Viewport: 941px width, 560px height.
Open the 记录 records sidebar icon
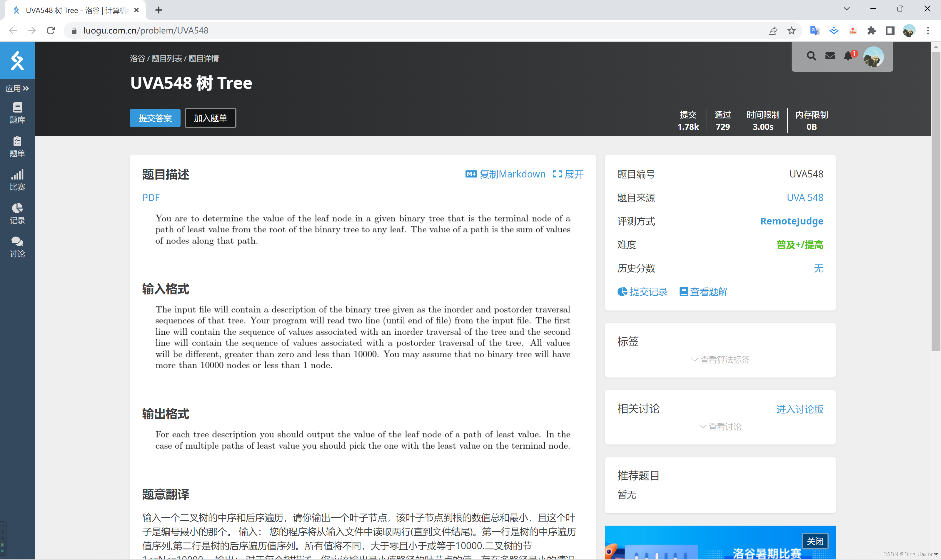click(x=17, y=213)
